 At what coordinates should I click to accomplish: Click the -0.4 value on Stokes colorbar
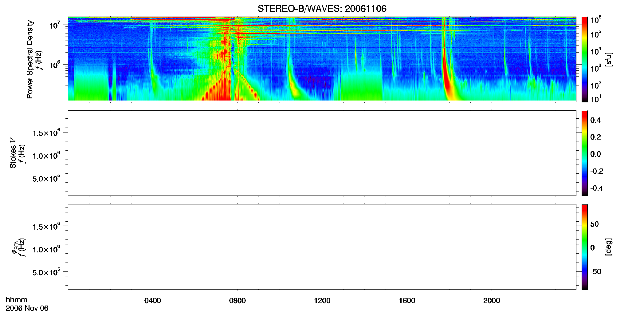click(597, 188)
